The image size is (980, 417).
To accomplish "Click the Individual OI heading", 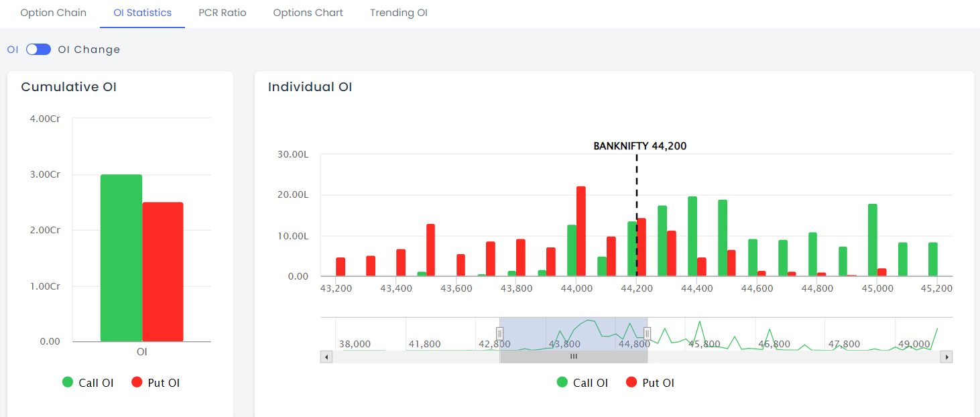I will [x=310, y=87].
